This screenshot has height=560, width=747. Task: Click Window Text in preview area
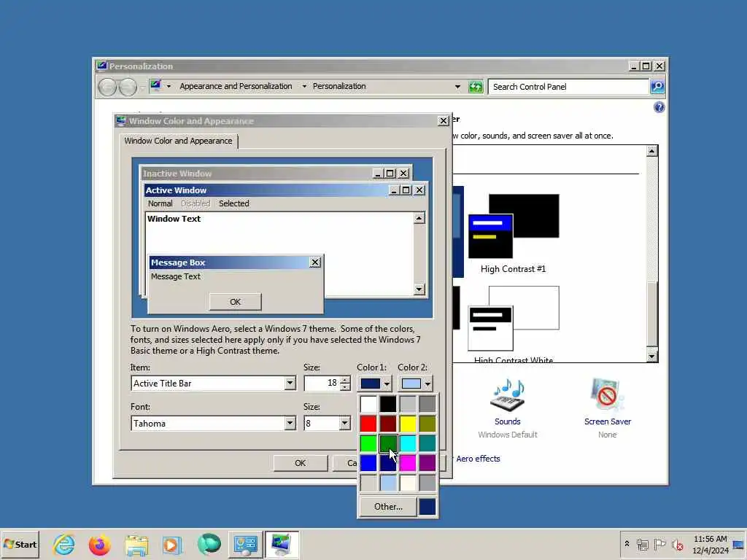coord(174,219)
